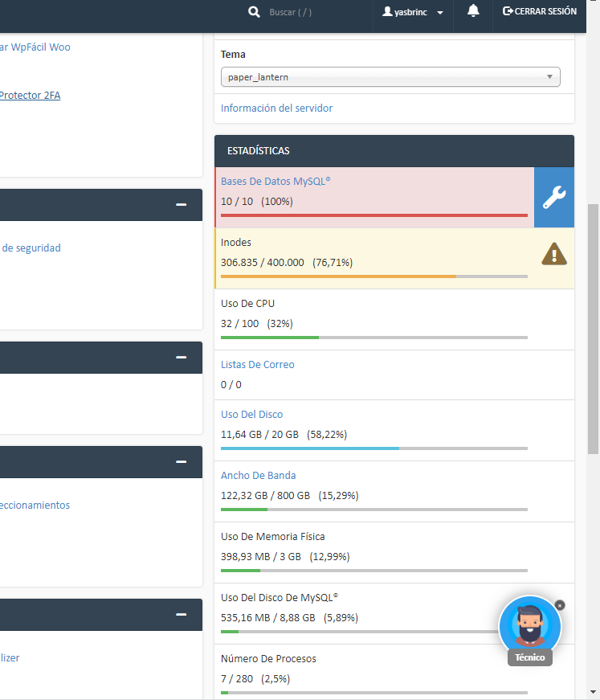Click the Uso De CPU progress bar
Image resolution: width=600 pixels, height=700 pixels.
[x=373, y=338]
